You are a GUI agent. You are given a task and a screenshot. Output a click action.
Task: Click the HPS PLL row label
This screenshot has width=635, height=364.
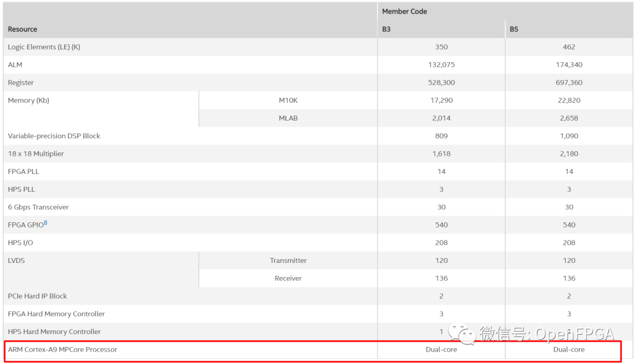(x=22, y=189)
